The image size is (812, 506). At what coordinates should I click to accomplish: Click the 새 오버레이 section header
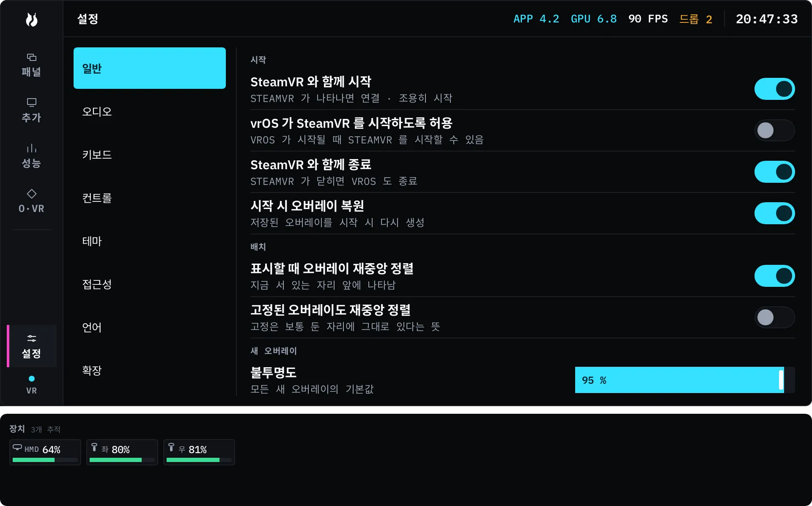(x=274, y=351)
